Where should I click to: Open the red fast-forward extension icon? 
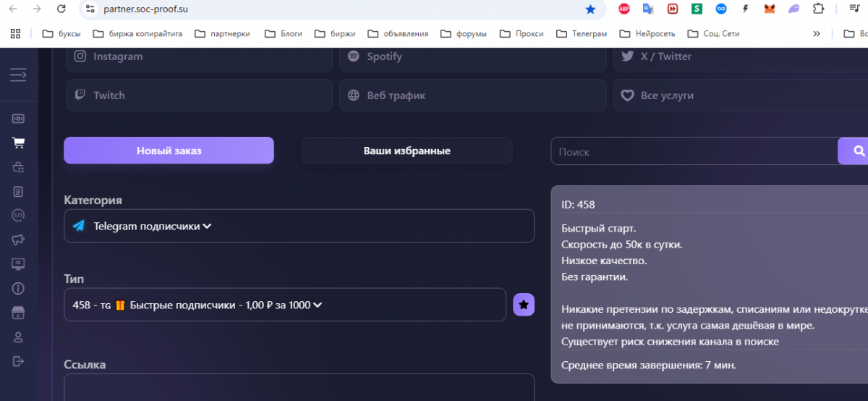673,9
